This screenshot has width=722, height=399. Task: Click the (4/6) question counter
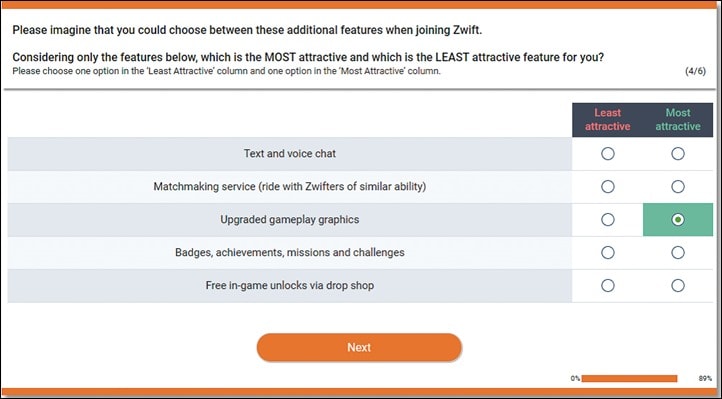[x=695, y=71]
